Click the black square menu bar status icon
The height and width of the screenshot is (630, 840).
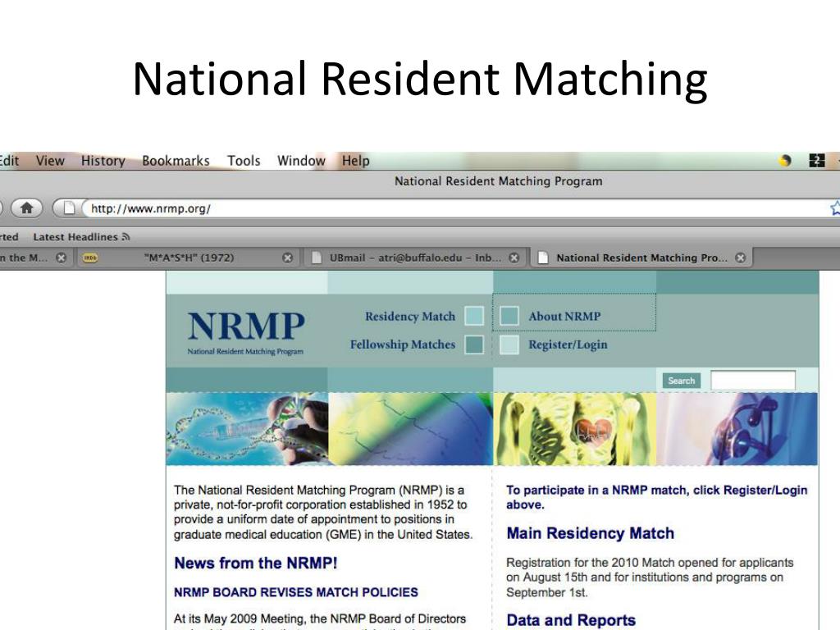pyautogui.click(x=816, y=160)
